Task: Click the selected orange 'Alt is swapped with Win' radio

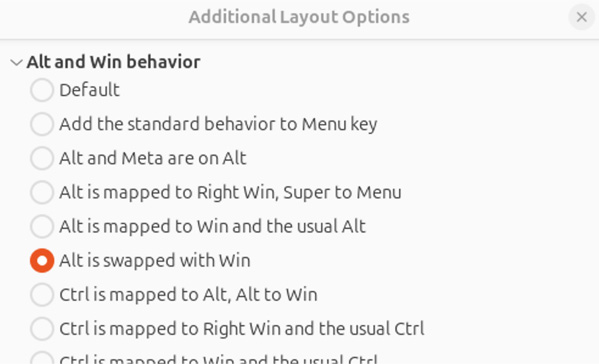Action: tap(42, 260)
